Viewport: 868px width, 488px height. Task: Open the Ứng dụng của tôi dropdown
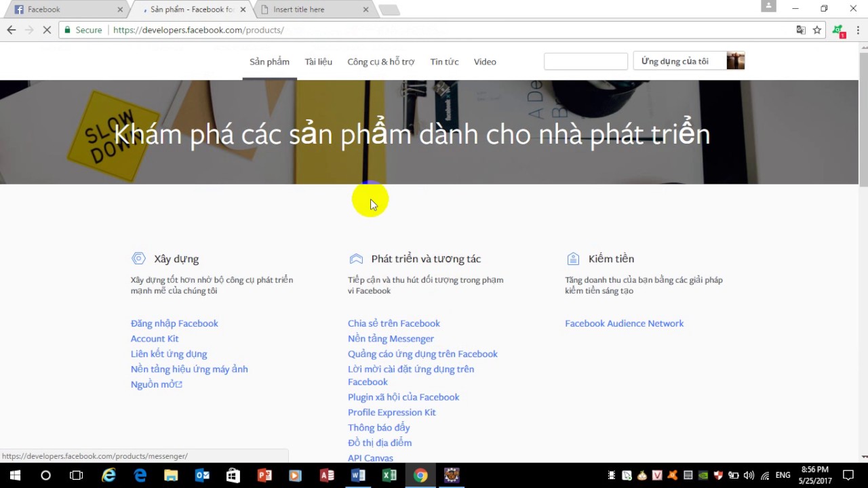click(x=689, y=61)
